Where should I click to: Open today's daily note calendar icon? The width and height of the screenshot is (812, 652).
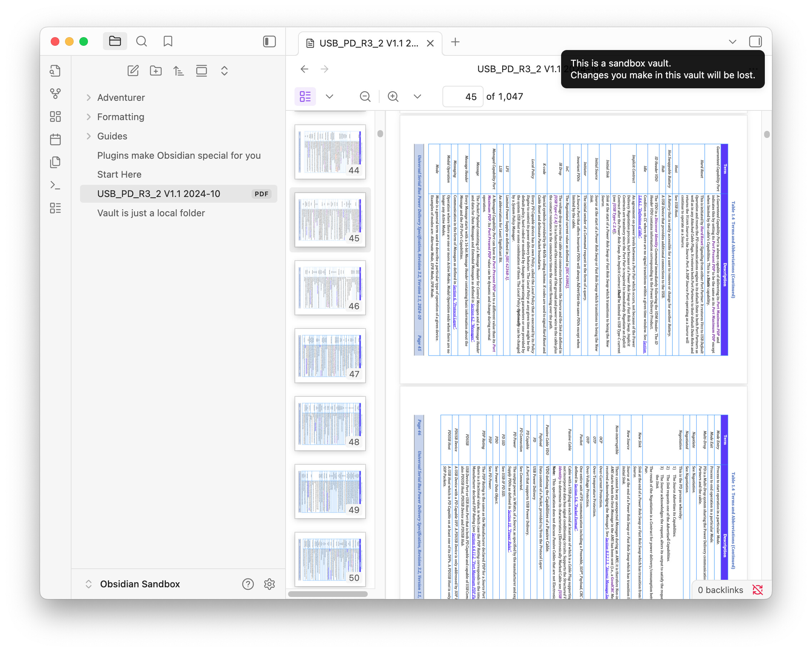click(55, 139)
